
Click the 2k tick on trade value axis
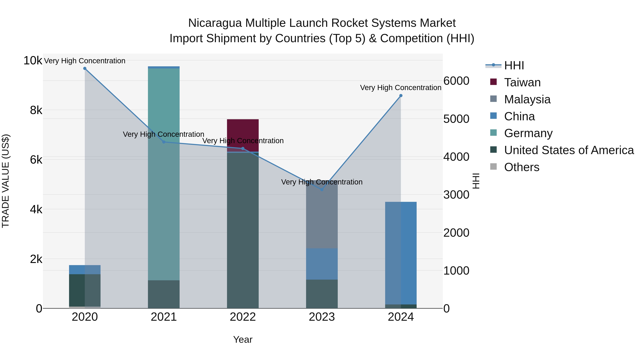(x=36, y=259)
